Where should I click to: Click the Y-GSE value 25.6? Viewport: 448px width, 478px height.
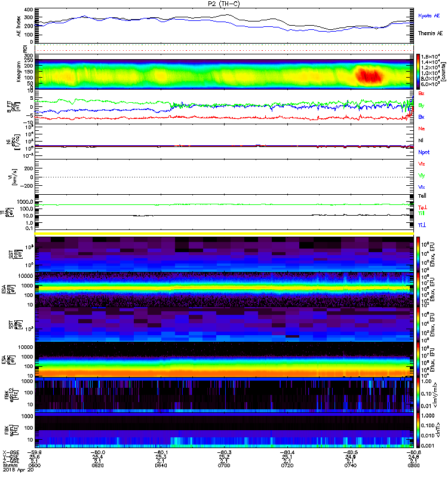[34, 456]
